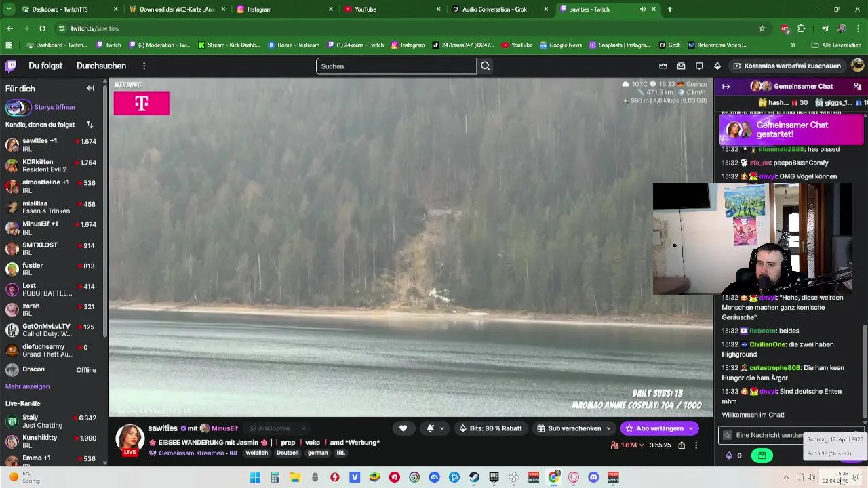Open browser extensions puzzle icon
This screenshot has height=488, width=868.
[x=802, y=28]
